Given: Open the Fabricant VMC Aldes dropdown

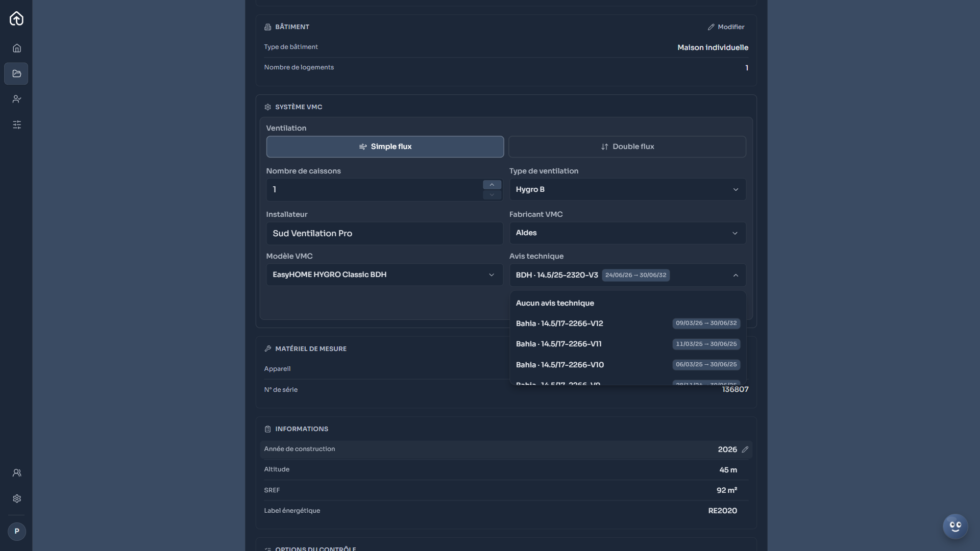Looking at the screenshot, I should tap(627, 233).
